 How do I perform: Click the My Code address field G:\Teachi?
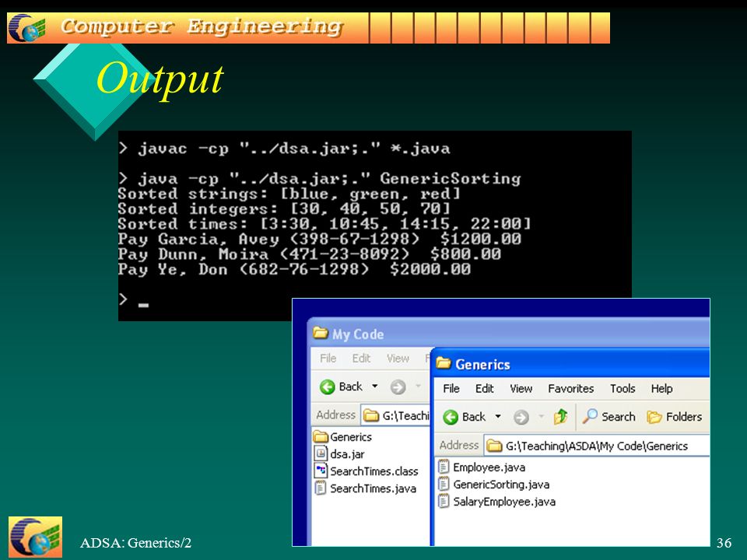point(395,415)
